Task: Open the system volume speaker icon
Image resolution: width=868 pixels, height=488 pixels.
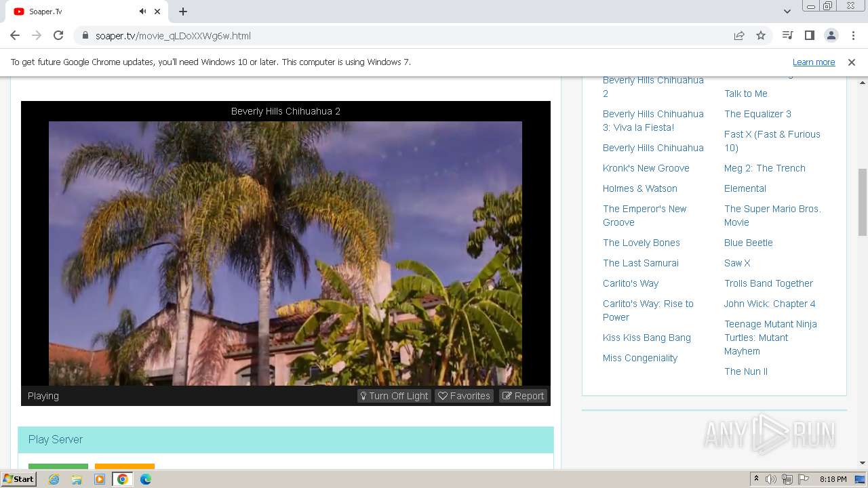Action: pyautogui.click(x=771, y=479)
